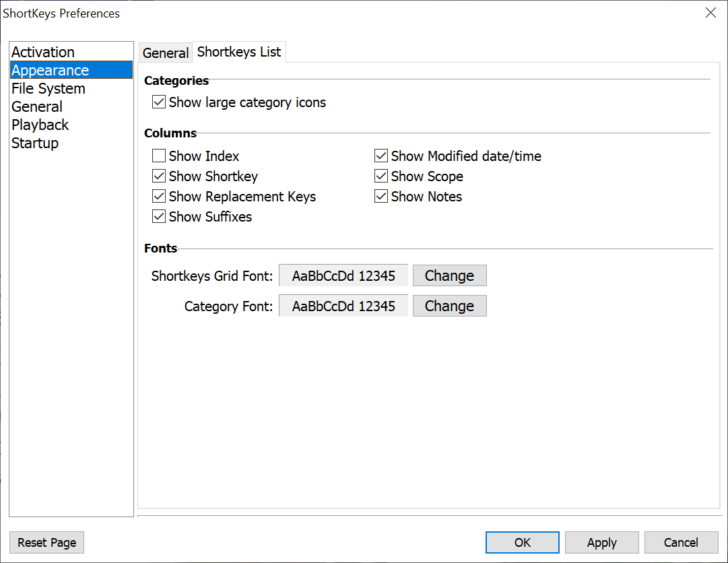Screen dimensions: 728x563
Task: Uncheck Show Shortkey column option
Action: tap(159, 176)
